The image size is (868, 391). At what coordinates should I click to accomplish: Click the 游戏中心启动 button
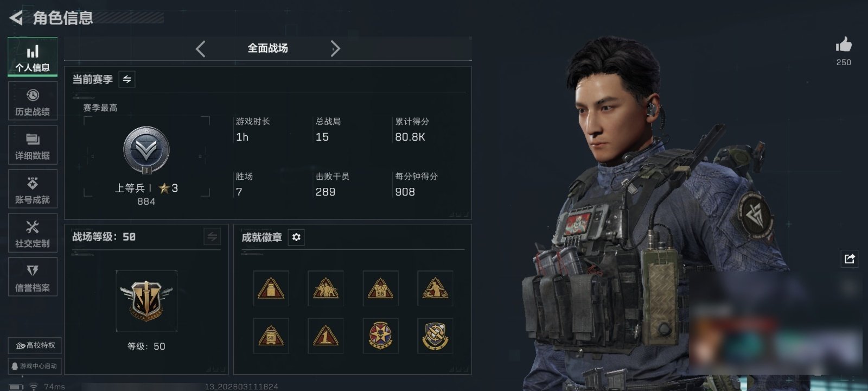coord(35,366)
